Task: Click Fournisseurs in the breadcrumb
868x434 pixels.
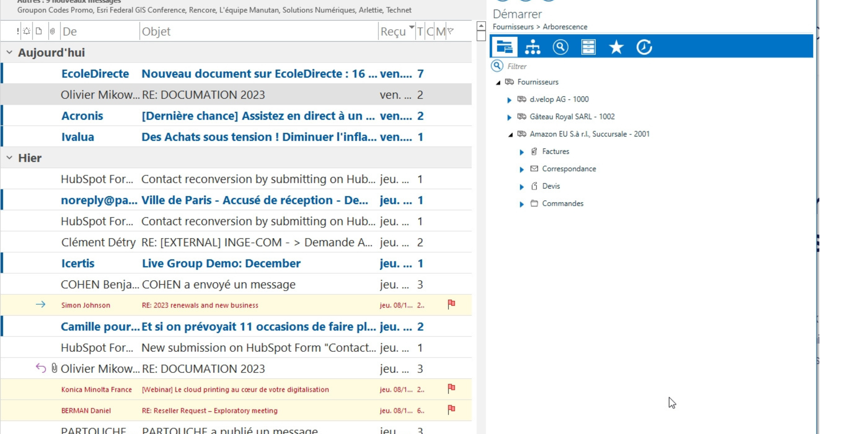Action: click(x=513, y=27)
